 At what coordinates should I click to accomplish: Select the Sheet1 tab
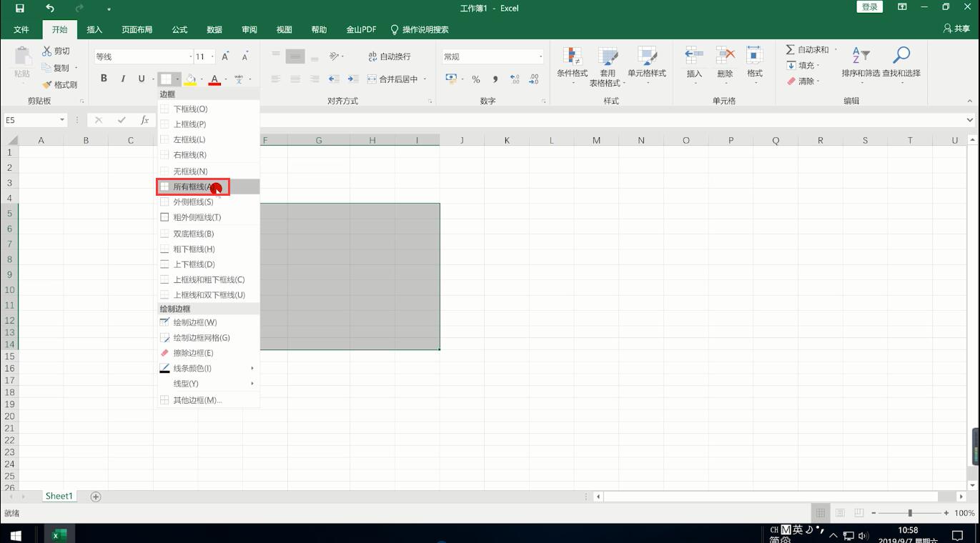coord(59,496)
